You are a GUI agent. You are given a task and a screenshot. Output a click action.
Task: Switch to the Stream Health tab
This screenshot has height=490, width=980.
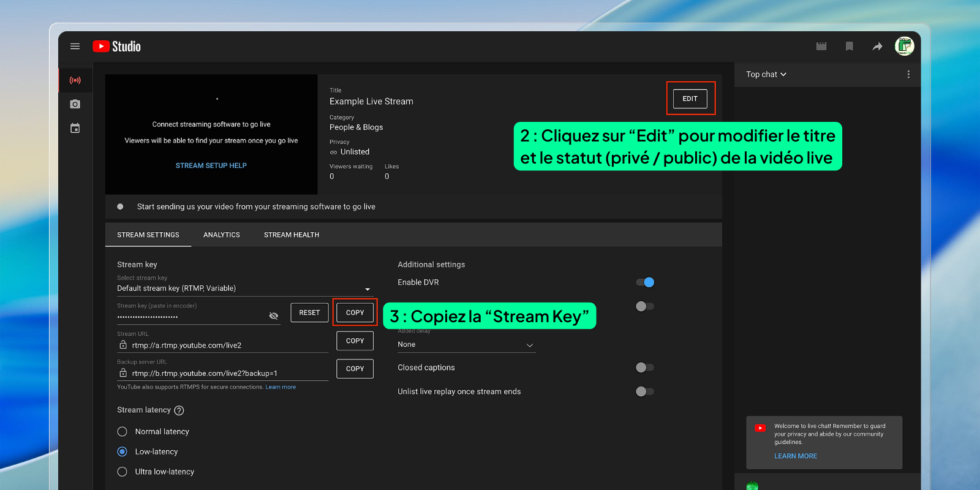[292, 235]
